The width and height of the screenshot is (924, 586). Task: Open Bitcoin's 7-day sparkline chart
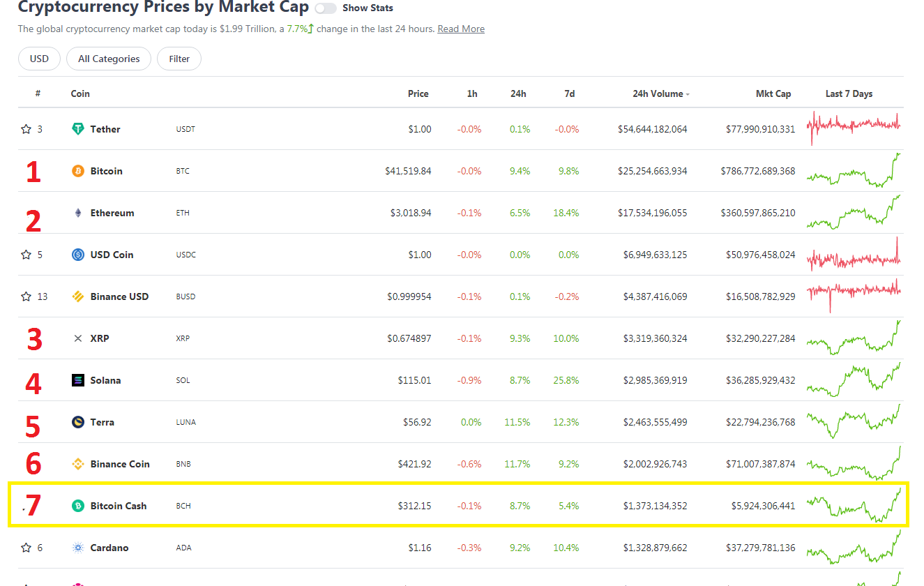coord(854,170)
